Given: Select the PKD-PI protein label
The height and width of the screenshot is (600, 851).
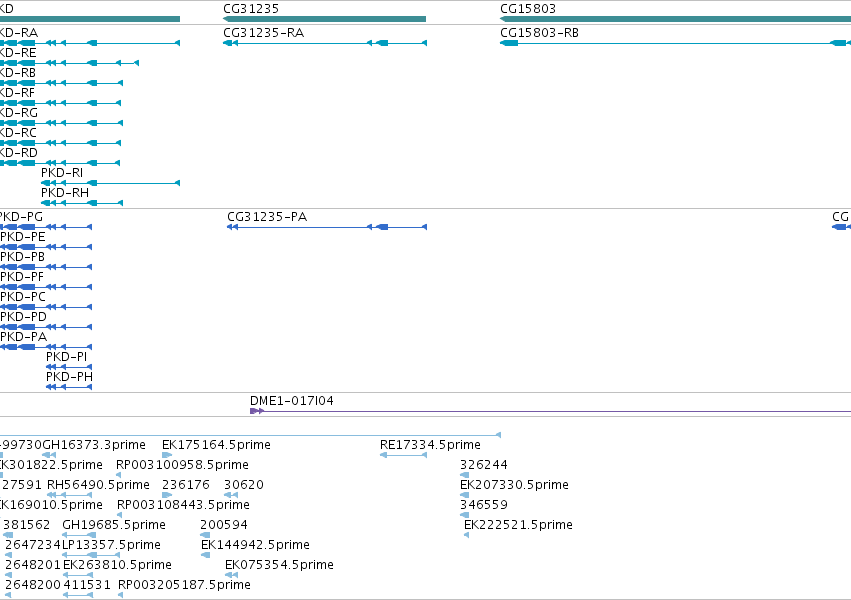Looking at the screenshot, I should point(66,357).
